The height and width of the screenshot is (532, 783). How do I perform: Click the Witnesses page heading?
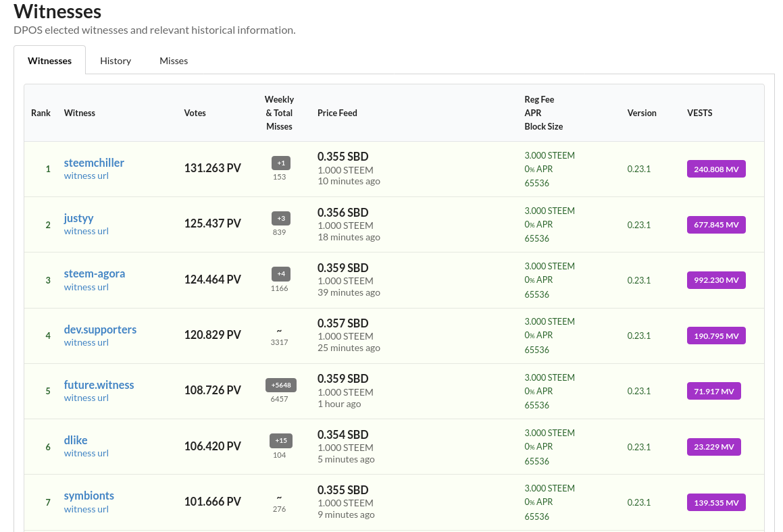57,11
